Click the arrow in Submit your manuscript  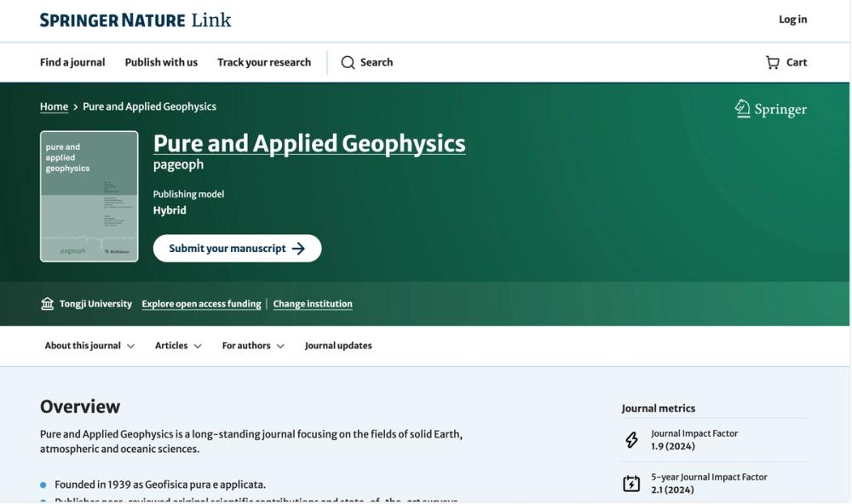click(298, 249)
